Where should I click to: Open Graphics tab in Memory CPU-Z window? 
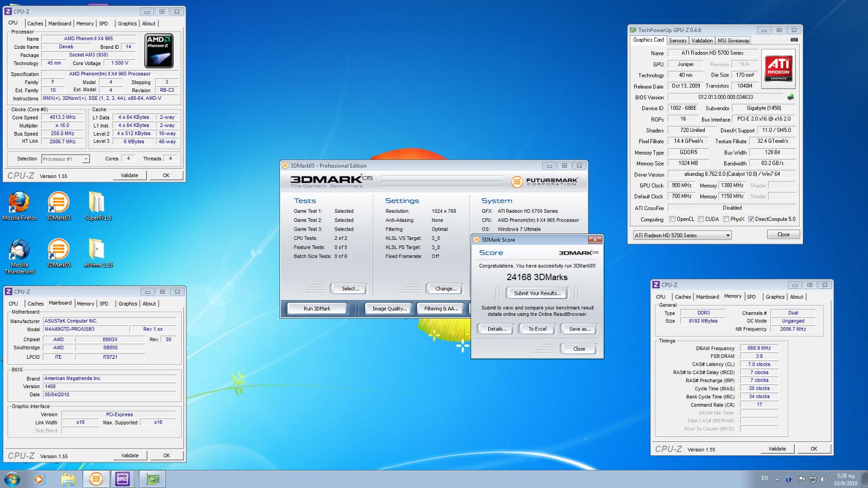[x=775, y=297]
